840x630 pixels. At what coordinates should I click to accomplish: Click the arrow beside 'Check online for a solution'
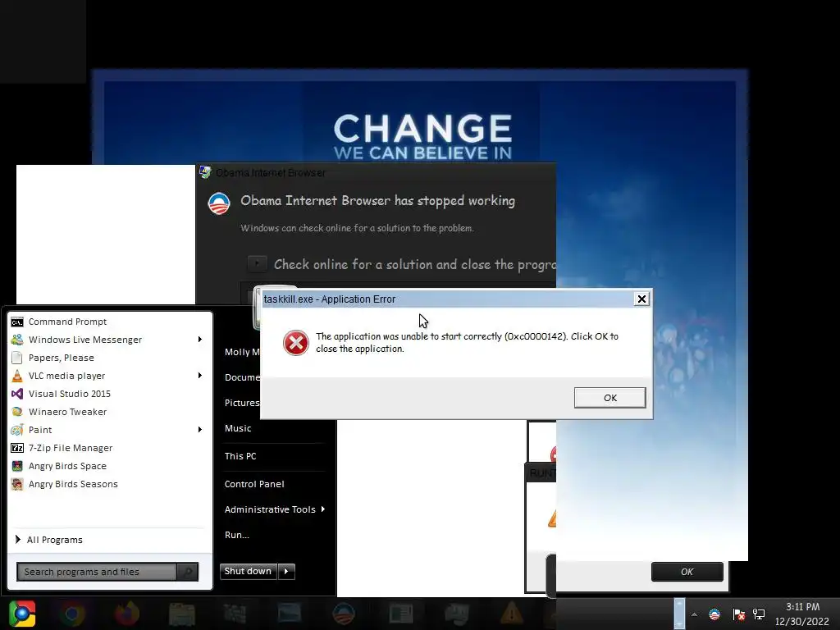coord(257,263)
